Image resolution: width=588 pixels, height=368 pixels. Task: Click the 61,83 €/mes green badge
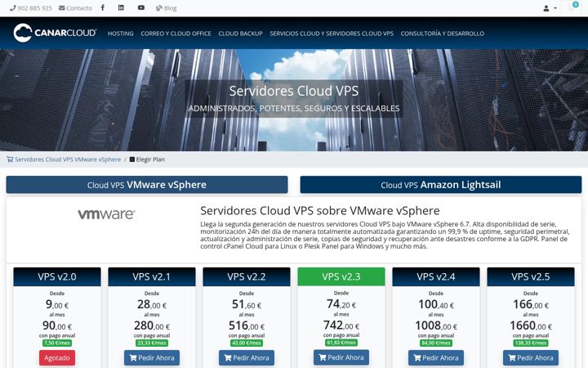[341, 343]
